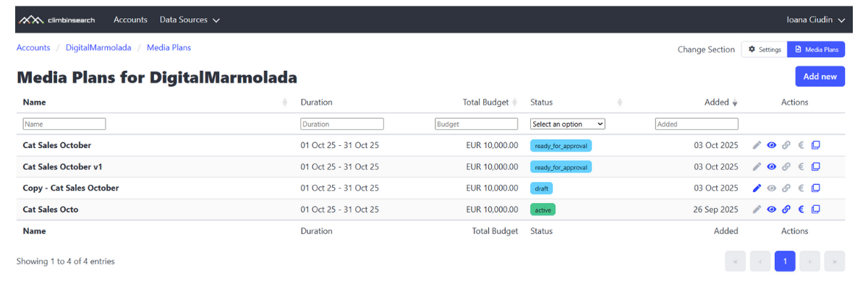The image size is (868, 289).
Task: Switch to the Settings section
Action: tap(765, 49)
